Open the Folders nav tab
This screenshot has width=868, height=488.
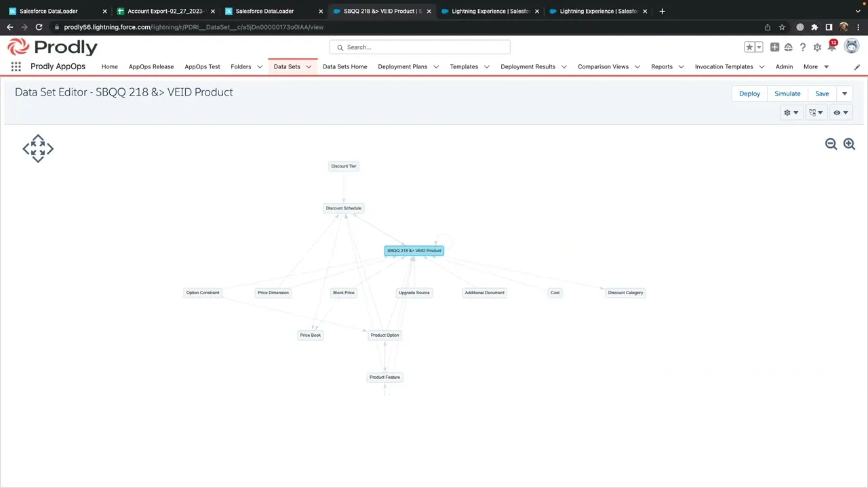(241, 66)
